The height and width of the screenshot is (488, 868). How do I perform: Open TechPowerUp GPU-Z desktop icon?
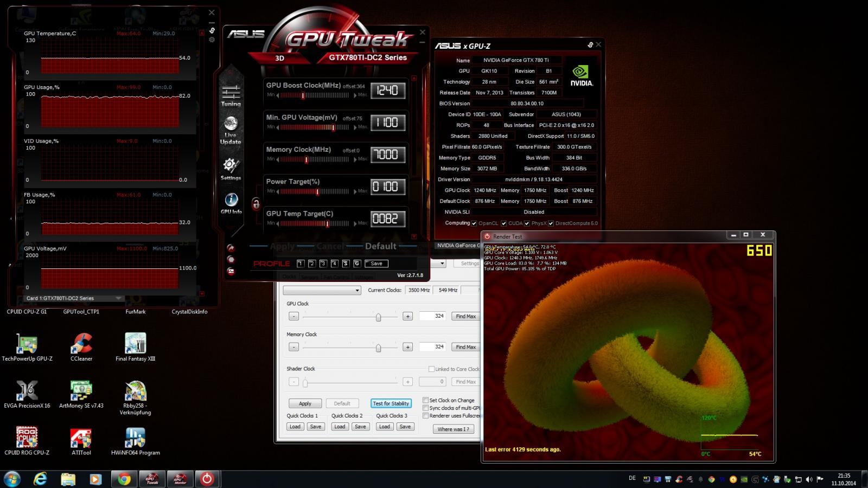[x=27, y=347]
